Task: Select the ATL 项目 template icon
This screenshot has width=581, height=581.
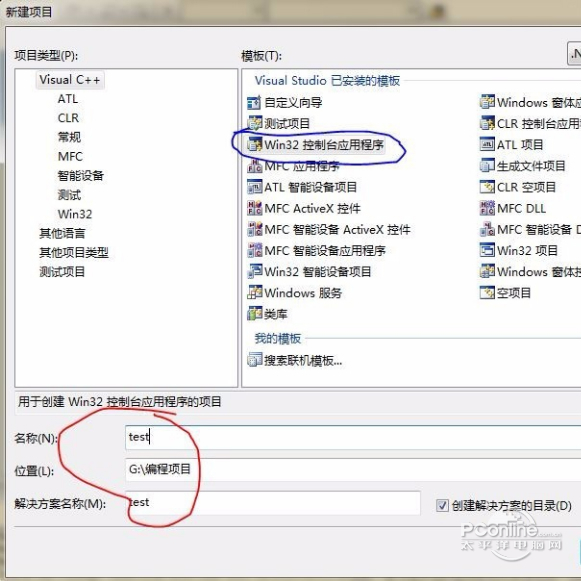Action: pyautogui.click(x=487, y=144)
